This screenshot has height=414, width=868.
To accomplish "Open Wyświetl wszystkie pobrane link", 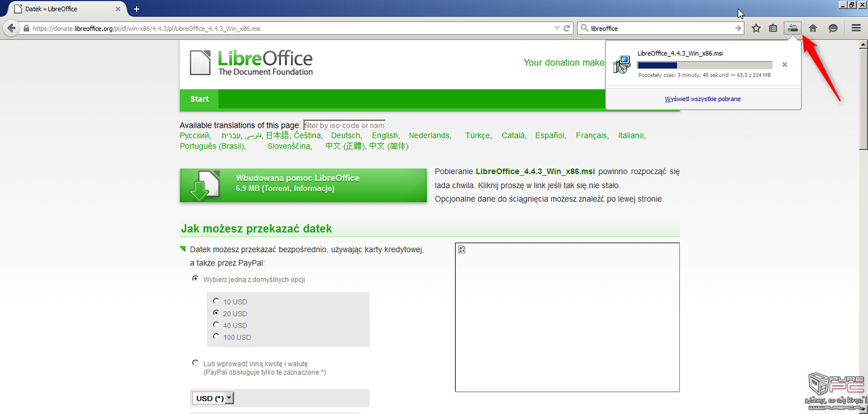I will pyautogui.click(x=703, y=99).
